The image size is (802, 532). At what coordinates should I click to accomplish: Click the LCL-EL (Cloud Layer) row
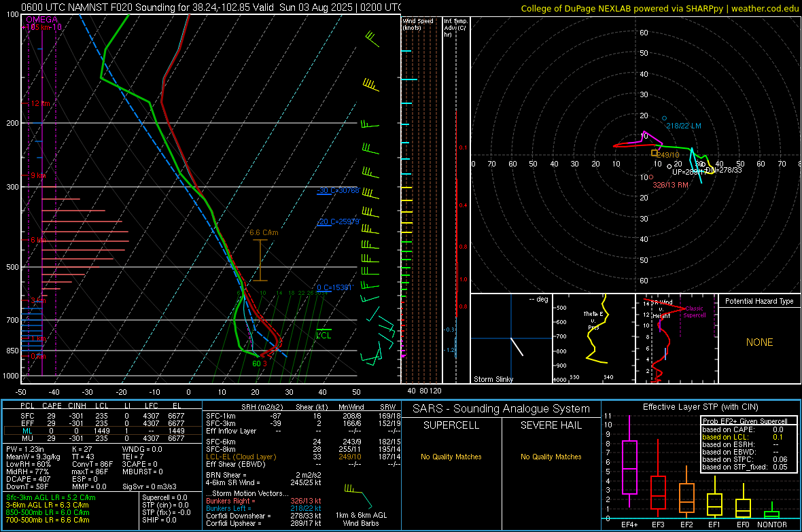point(303,457)
